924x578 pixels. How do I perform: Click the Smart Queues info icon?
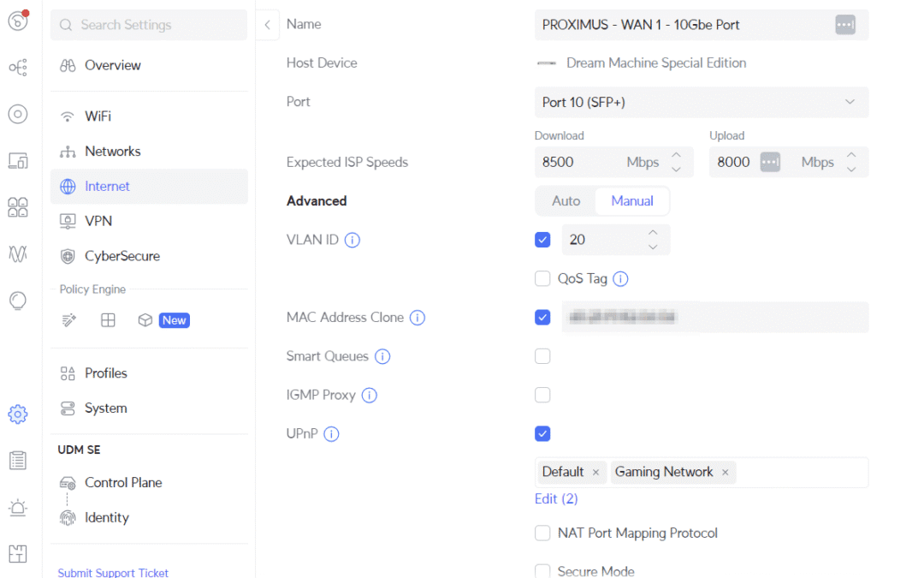382,357
